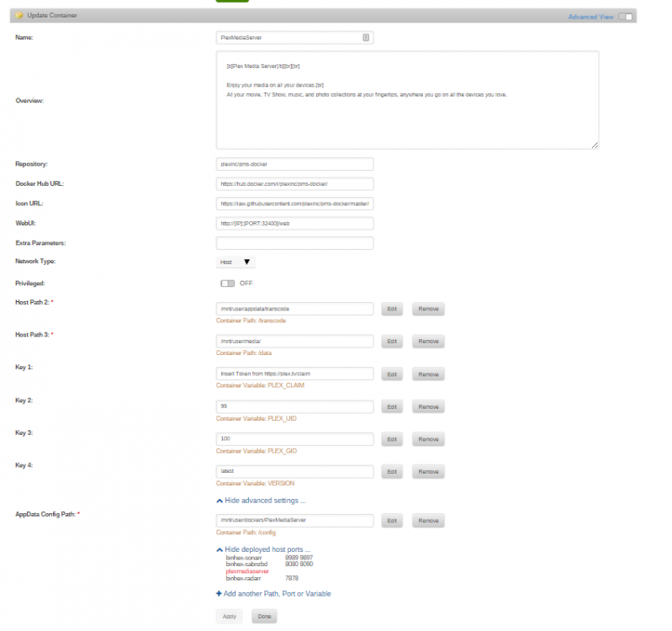Remove Host Path 2 entry

point(429,309)
